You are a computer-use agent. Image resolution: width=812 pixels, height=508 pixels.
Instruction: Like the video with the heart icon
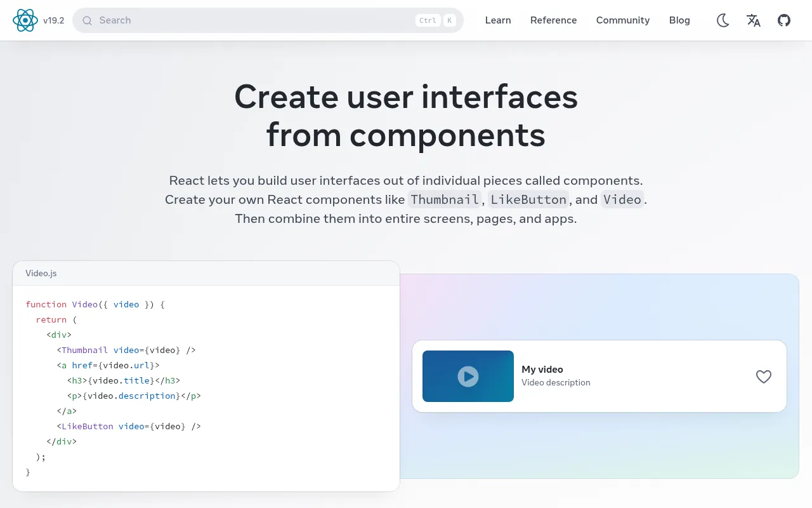coord(764,377)
